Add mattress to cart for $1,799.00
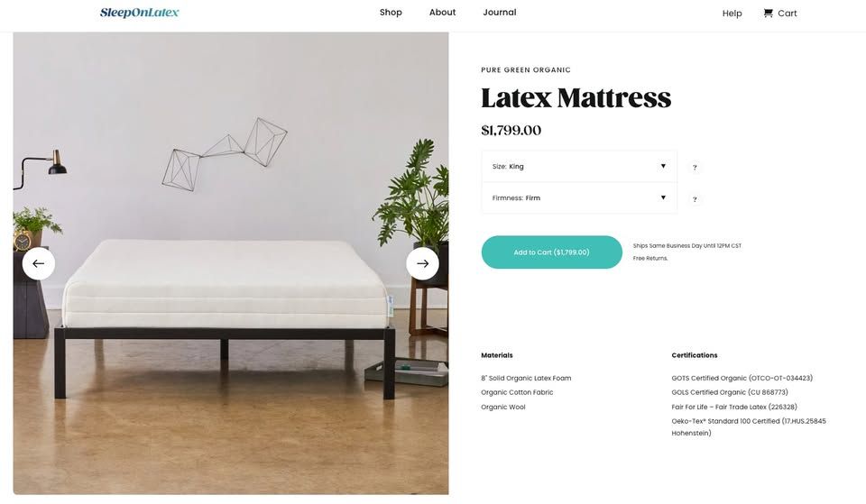The width and height of the screenshot is (866, 504). coord(552,252)
